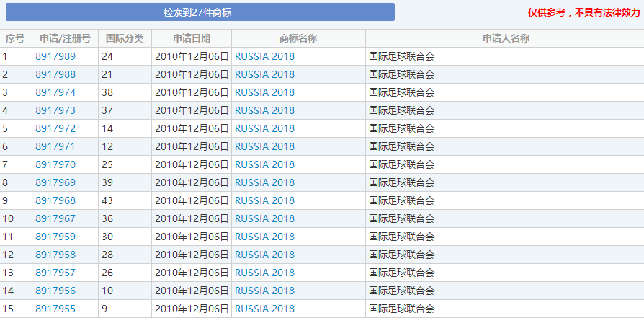644x318 pixels.
Task: Select class 21 cell in row 2
Action: point(125,74)
